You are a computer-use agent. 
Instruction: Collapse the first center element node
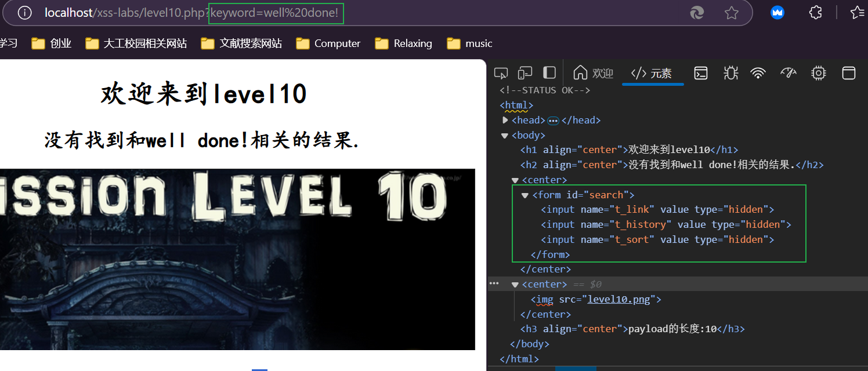[515, 180]
